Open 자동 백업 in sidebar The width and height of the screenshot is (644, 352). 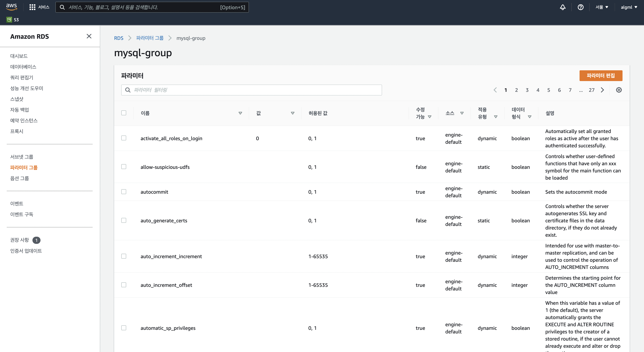pos(19,110)
